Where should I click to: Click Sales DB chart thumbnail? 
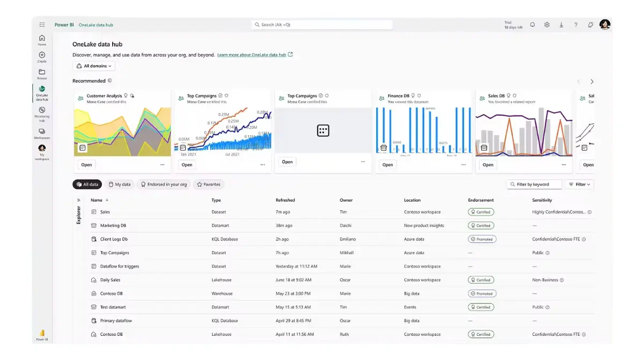coord(524,131)
